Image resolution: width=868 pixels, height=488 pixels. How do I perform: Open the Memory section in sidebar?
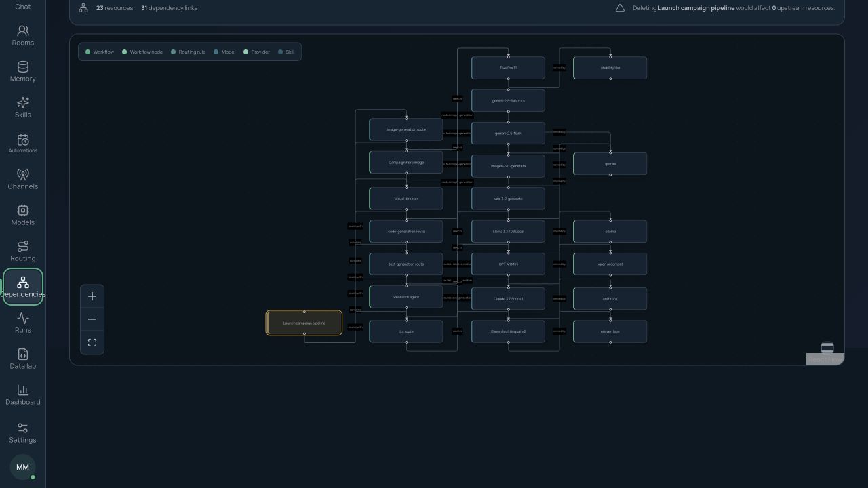22,71
